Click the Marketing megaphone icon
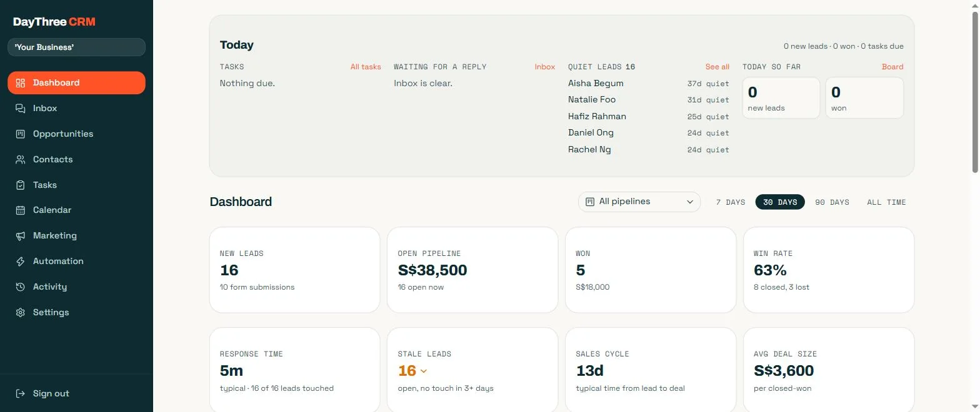 tap(21, 236)
